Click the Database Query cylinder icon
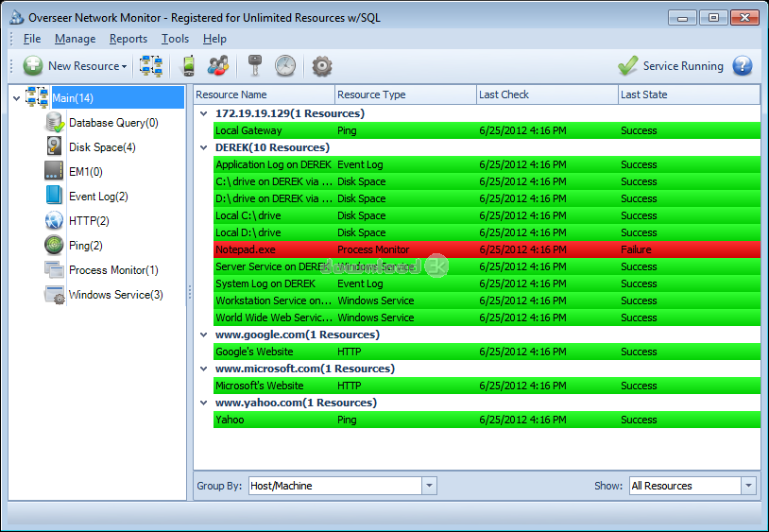The image size is (769, 532). point(55,123)
